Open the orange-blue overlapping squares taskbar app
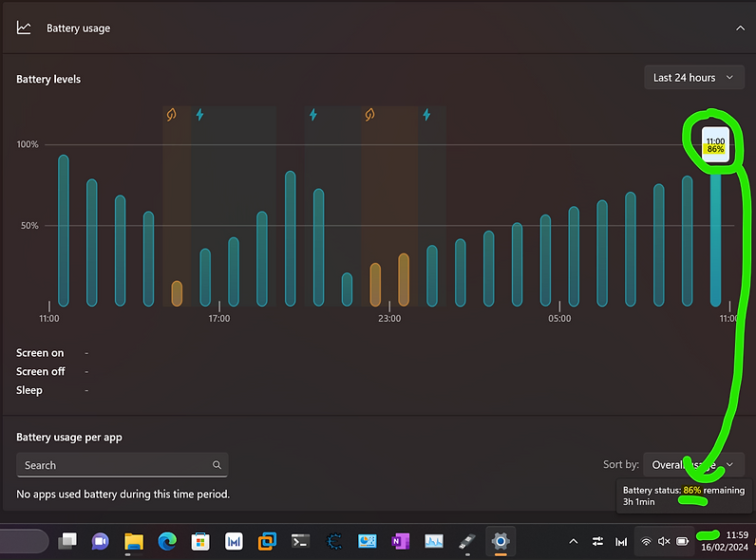756x560 pixels. tap(267, 541)
